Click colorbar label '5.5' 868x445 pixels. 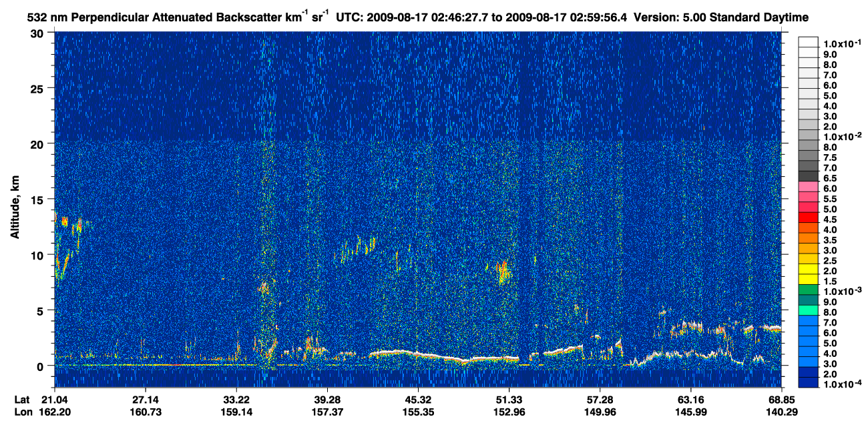tap(830, 199)
